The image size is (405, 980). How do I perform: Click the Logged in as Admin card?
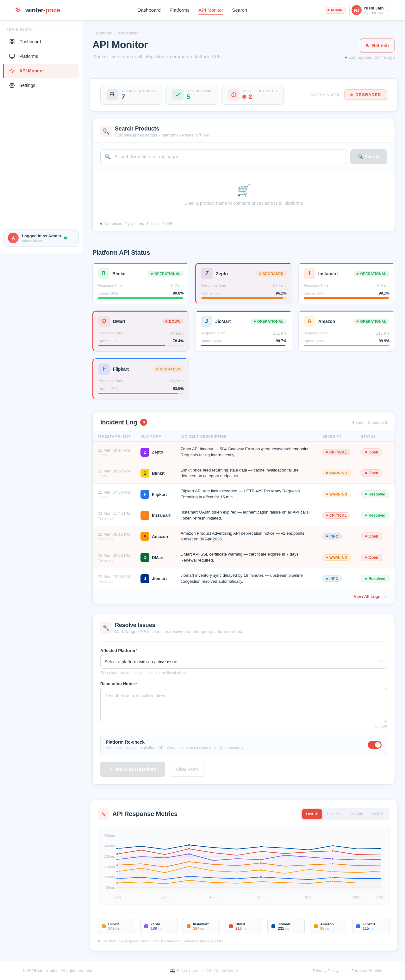41,238
